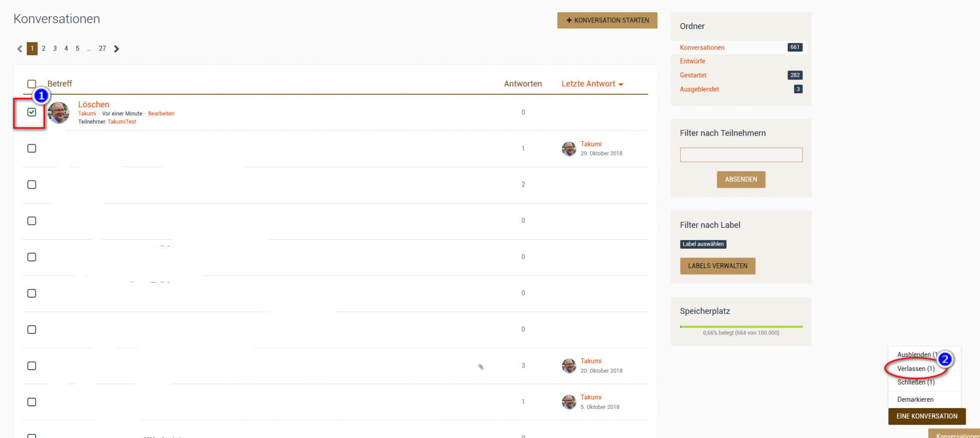This screenshot has height=438, width=980.
Task: Click avatar next to 20. Oktober 2018
Action: pos(569,366)
